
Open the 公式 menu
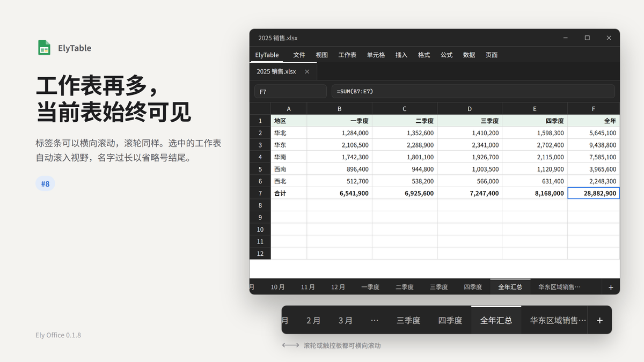447,55
